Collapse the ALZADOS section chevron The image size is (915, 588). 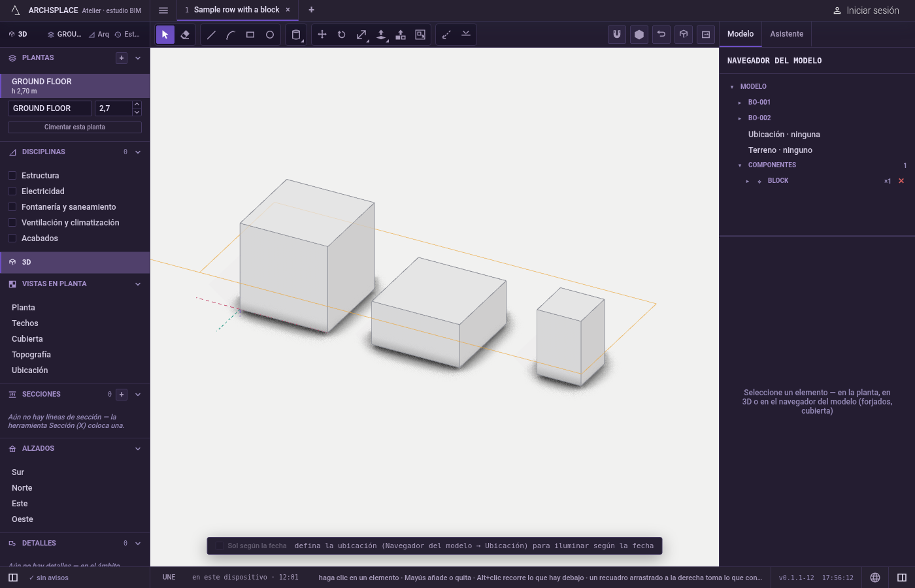pos(138,449)
